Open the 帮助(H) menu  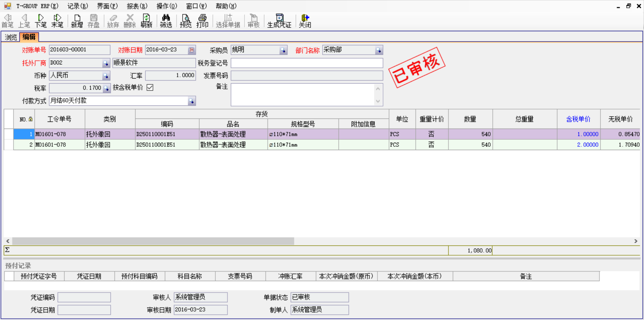(x=226, y=6)
